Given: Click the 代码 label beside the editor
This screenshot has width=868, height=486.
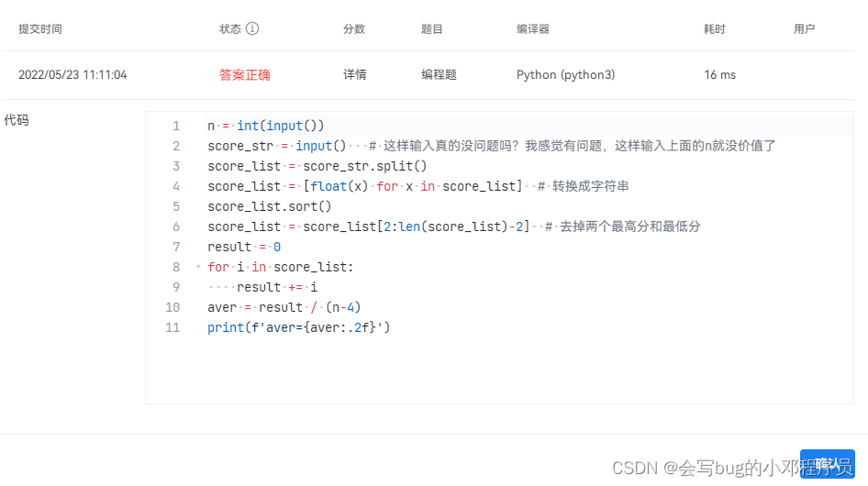Looking at the screenshot, I should (x=17, y=120).
